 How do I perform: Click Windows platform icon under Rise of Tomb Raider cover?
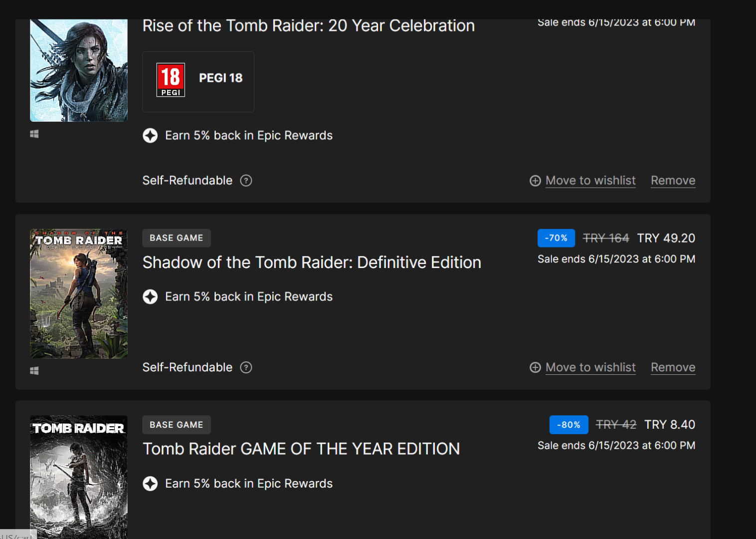coord(34,134)
